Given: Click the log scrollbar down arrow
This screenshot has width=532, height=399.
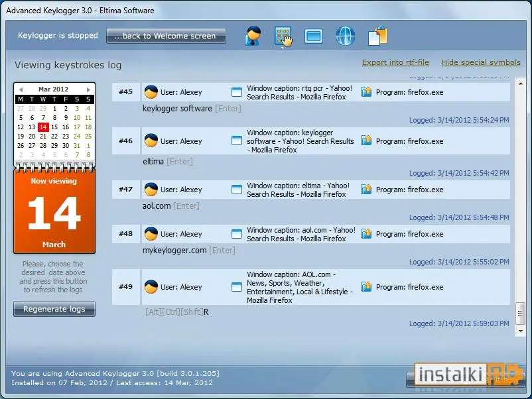Looking at the screenshot, I should tap(521, 331).
